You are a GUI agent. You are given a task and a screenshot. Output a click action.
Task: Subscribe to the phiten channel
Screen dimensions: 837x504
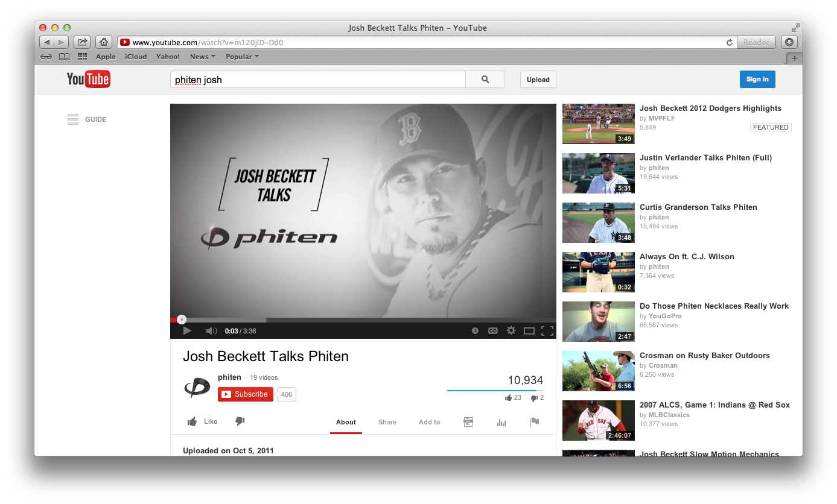246,394
